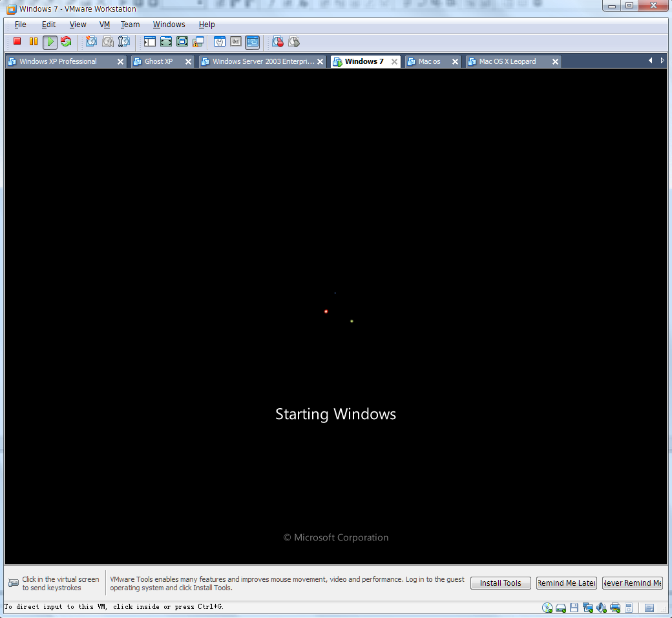Viewport: 672px width, 618px height.
Task: Click the keyboard icon beside keystroke hint
Action: pos(14,583)
